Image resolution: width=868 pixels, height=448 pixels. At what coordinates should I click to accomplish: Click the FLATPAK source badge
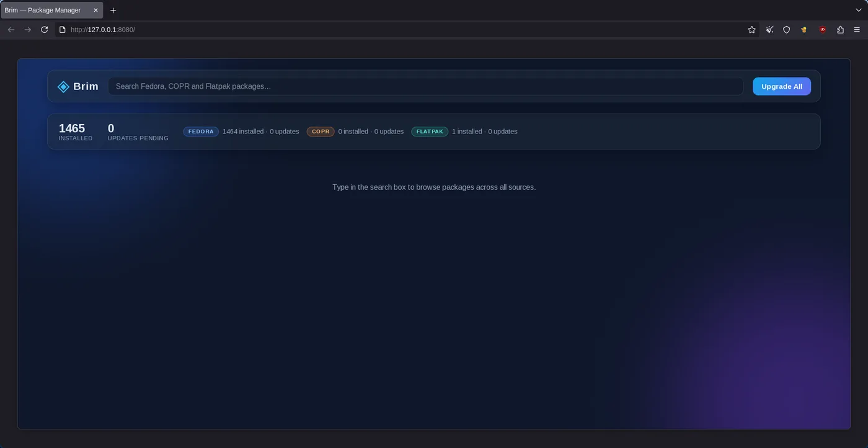pos(430,132)
